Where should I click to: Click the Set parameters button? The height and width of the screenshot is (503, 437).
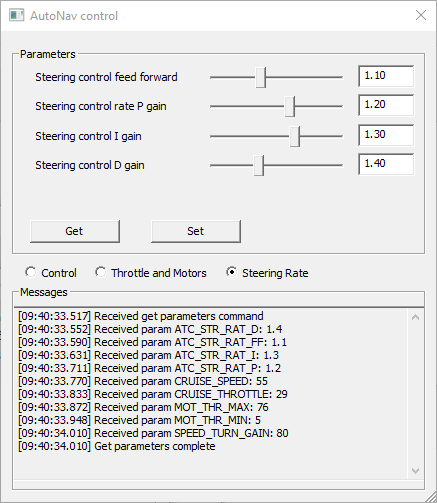[196, 231]
